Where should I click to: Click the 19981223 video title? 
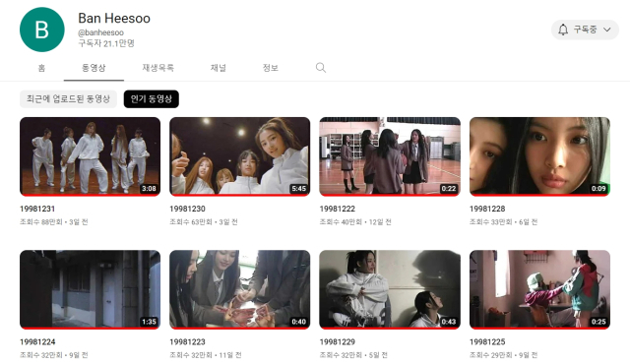187,342
